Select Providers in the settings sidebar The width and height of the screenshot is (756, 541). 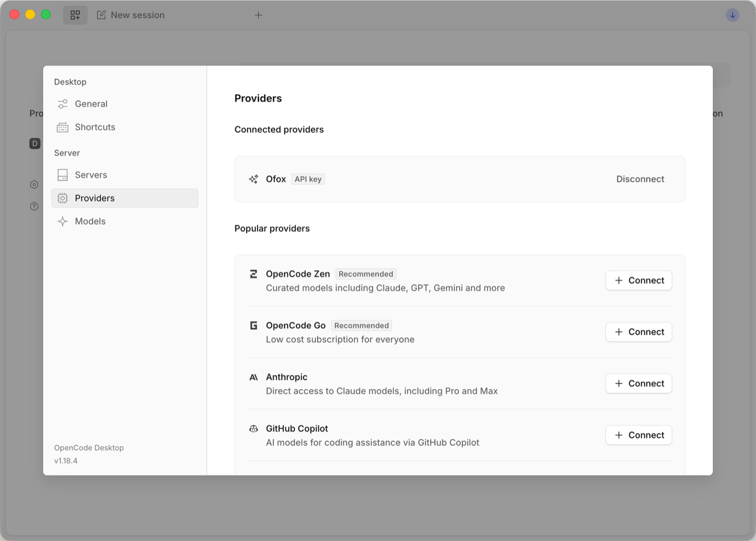(x=125, y=198)
